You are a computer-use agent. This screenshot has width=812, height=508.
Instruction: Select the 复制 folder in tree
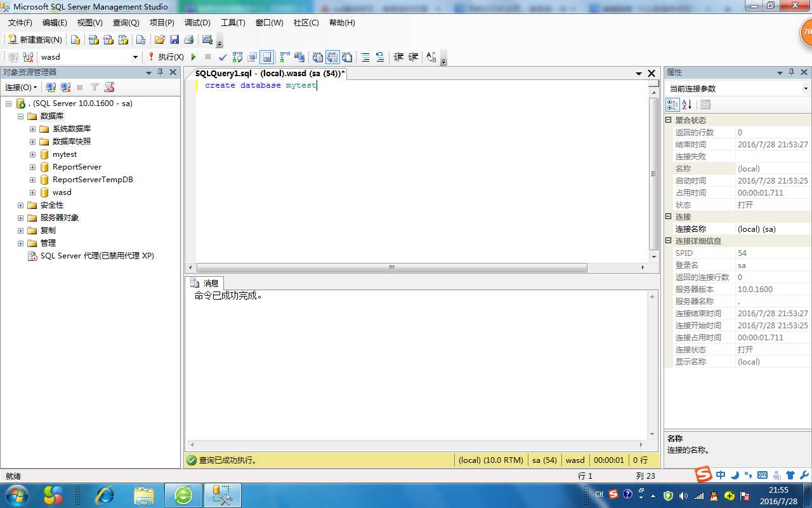[x=48, y=231]
